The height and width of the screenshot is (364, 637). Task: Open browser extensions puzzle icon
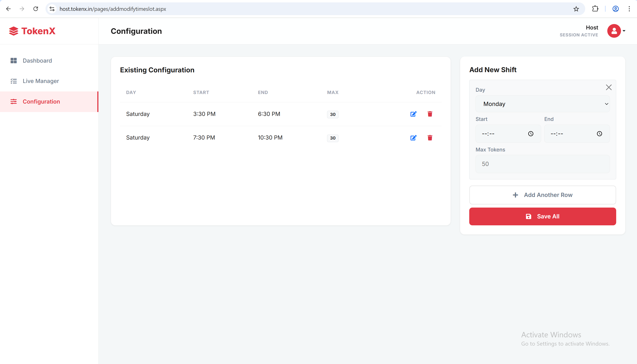595,9
